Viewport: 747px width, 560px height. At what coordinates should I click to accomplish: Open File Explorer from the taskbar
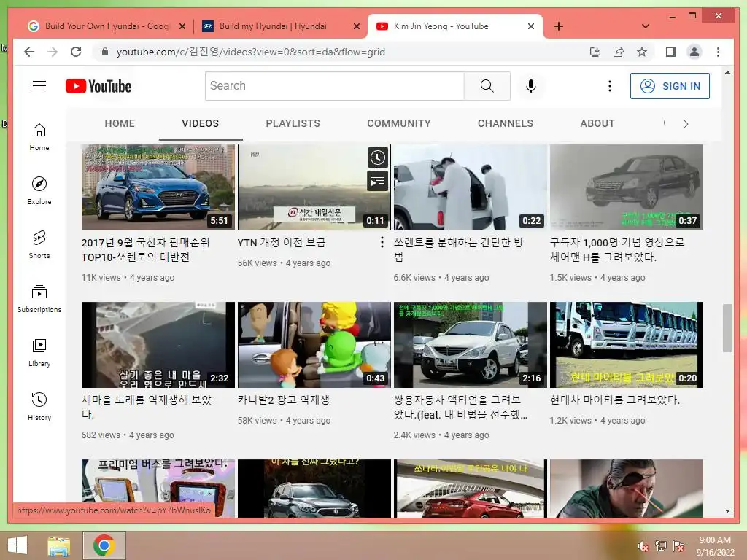pyautogui.click(x=58, y=545)
